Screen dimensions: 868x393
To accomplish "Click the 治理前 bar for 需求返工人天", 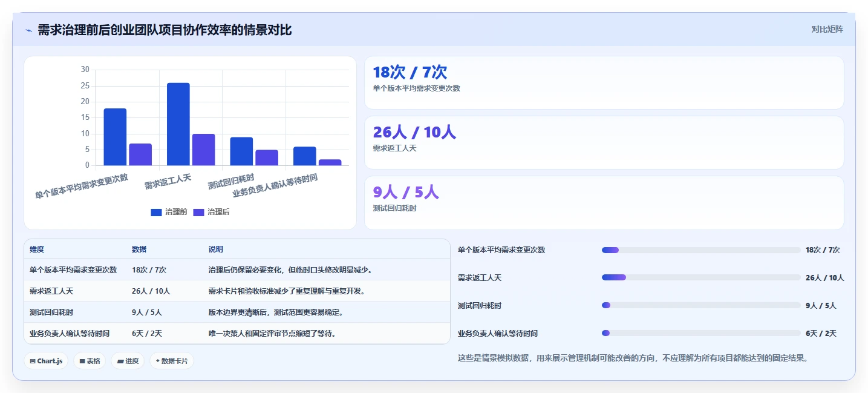I will (x=178, y=124).
